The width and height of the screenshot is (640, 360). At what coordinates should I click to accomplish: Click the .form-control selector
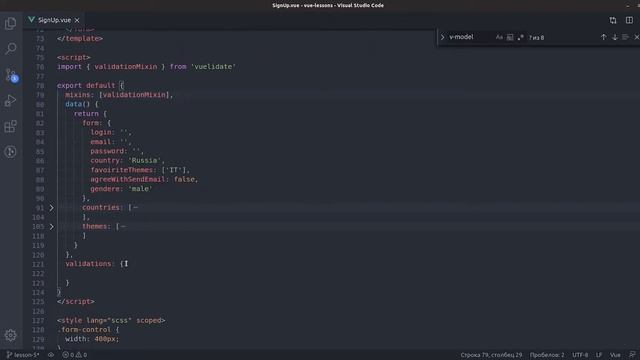(x=84, y=329)
